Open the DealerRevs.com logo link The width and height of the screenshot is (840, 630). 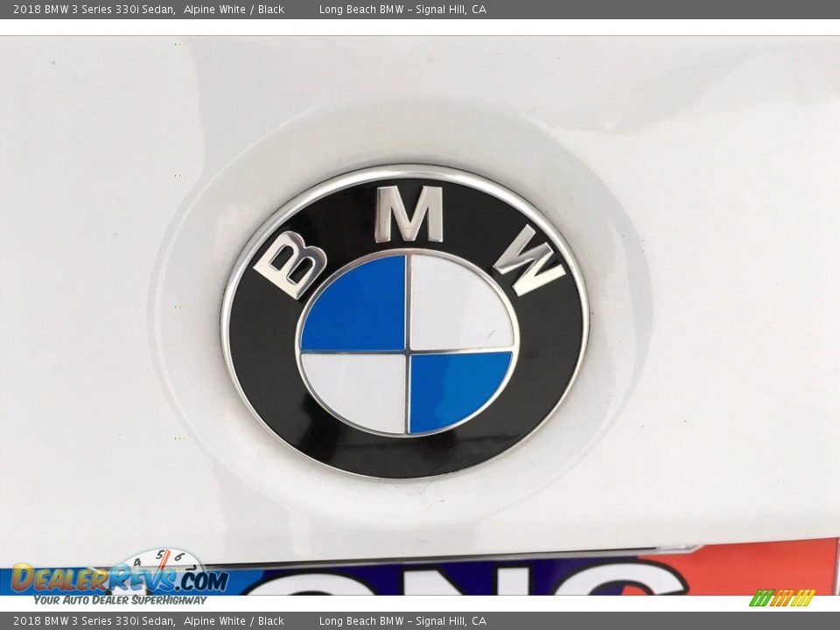120,577
